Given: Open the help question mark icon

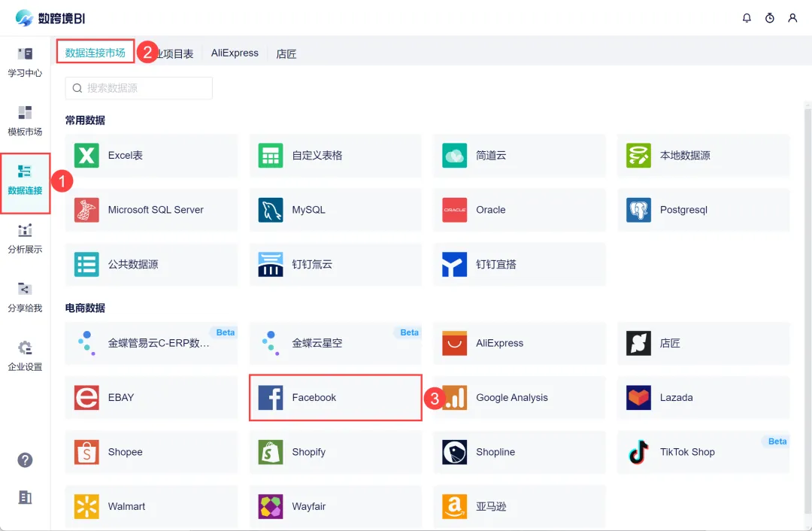Looking at the screenshot, I should 25,460.
